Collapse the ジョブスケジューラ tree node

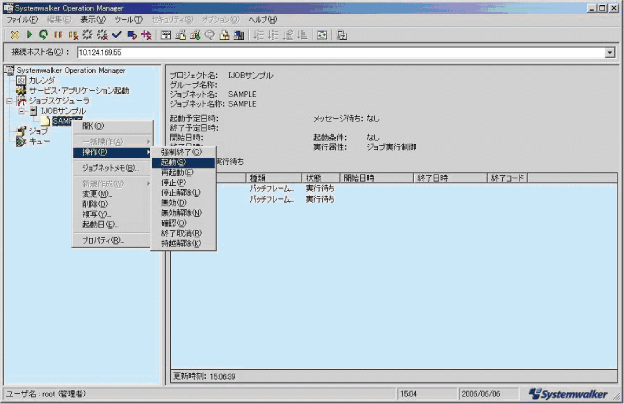point(10,101)
